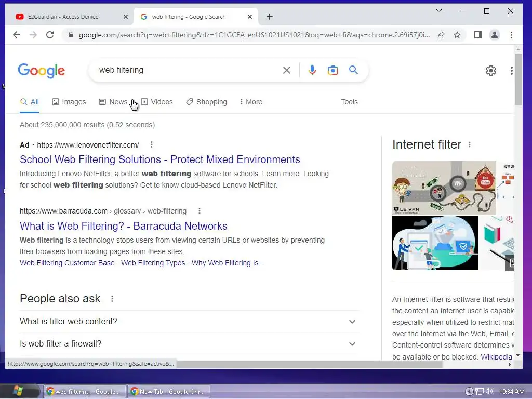The width and height of the screenshot is (532, 399).
Task: Open the Chrome profile avatar
Action: point(495,35)
